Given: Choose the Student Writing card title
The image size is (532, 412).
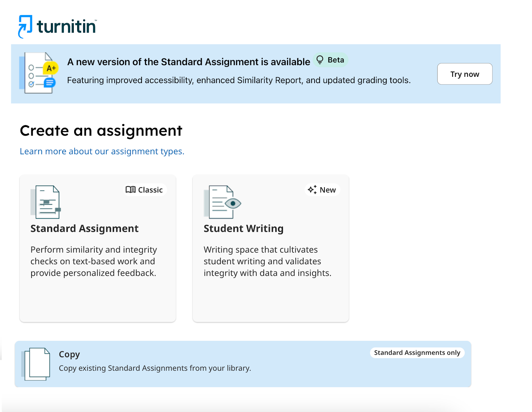Looking at the screenshot, I should pyautogui.click(x=243, y=228).
